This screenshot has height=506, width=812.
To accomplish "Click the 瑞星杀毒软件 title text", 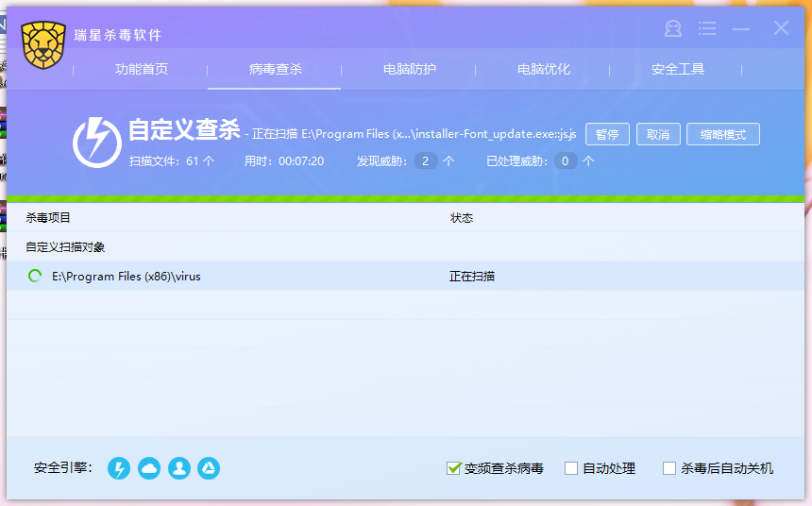I will click(x=118, y=35).
